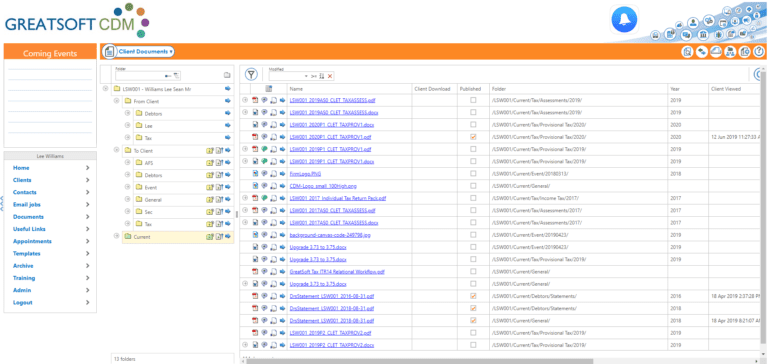The image size is (768, 364).
Task: Open the filter funnel button
Action: (x=251, y=74)
